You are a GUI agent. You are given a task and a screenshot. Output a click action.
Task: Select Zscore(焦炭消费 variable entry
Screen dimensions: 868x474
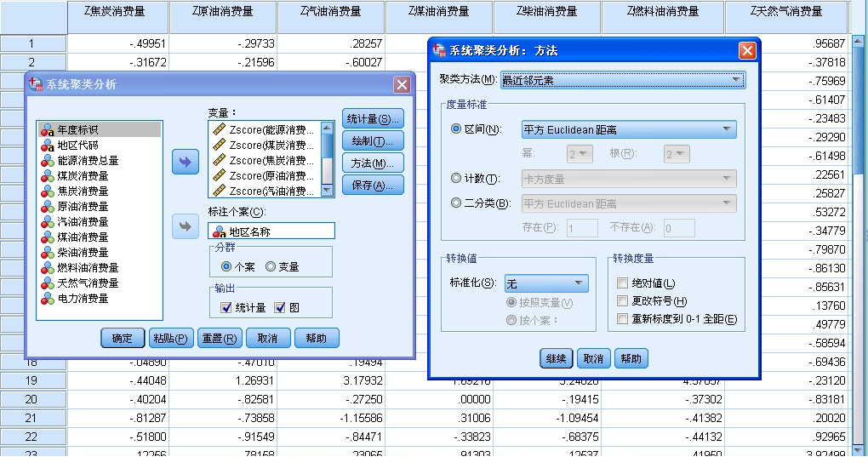pos(266,161)
